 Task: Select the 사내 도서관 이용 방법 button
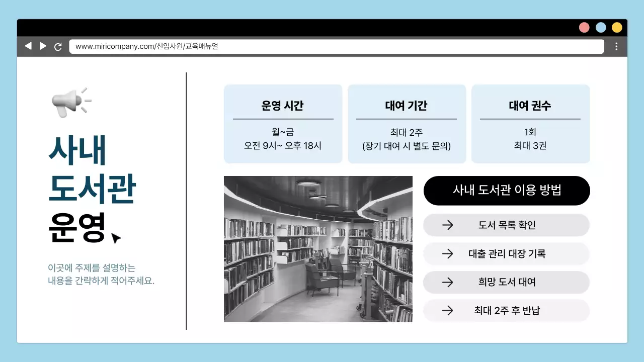507,191
